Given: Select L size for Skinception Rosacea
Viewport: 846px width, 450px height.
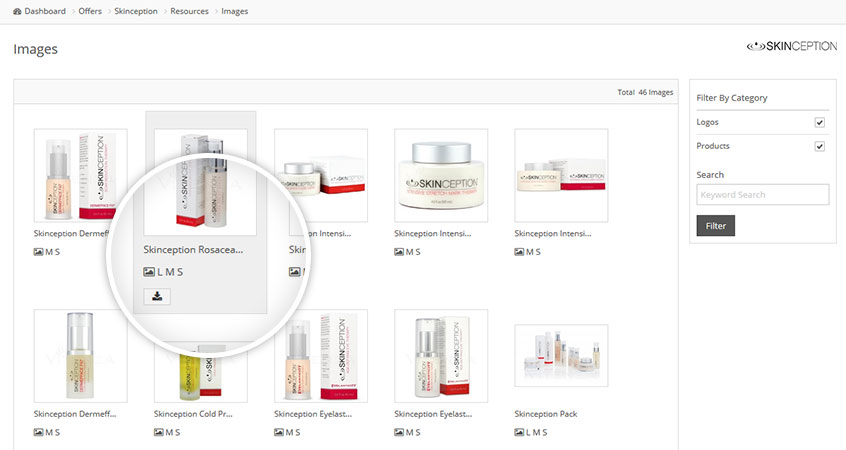Looking at the screenshot, I should [x=160, y=272].
